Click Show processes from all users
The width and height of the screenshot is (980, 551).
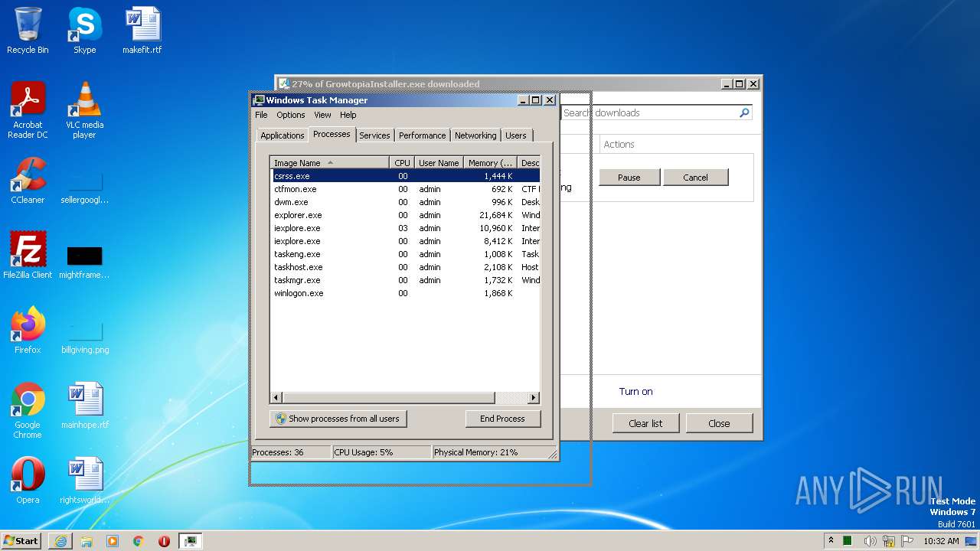(338, 419)
